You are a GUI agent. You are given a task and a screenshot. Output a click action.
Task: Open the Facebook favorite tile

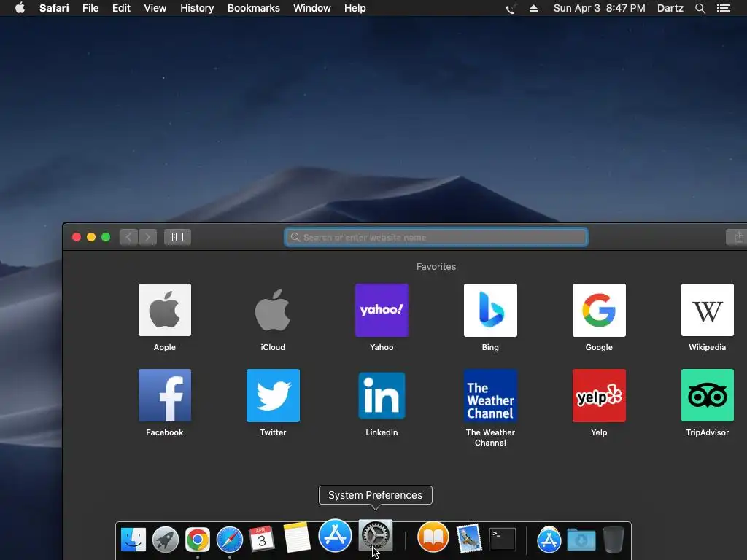point(164,395)
